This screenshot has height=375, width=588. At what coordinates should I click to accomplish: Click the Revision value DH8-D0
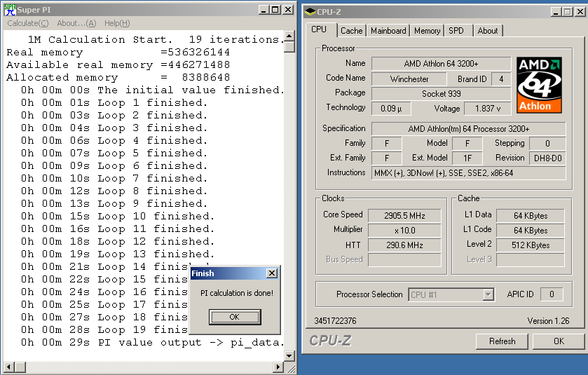[547, 158]
